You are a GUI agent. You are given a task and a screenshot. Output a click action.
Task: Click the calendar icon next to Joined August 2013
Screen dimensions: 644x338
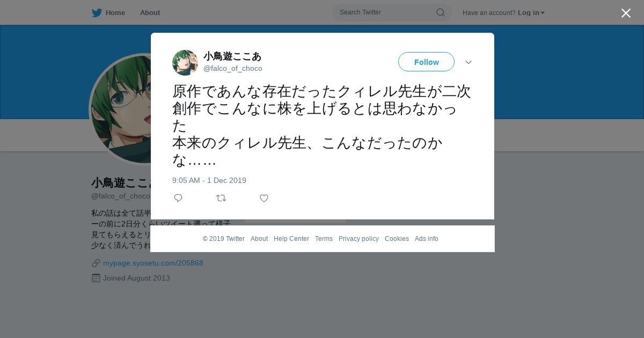tap(96, 278)
